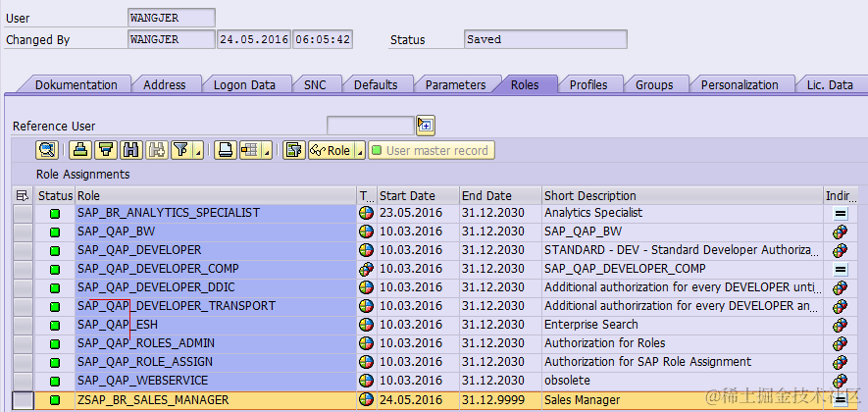The image size is (868, 412).
Task: Click indirect assignment icon for Enterprise Search row
Action: tap(841, 325)
